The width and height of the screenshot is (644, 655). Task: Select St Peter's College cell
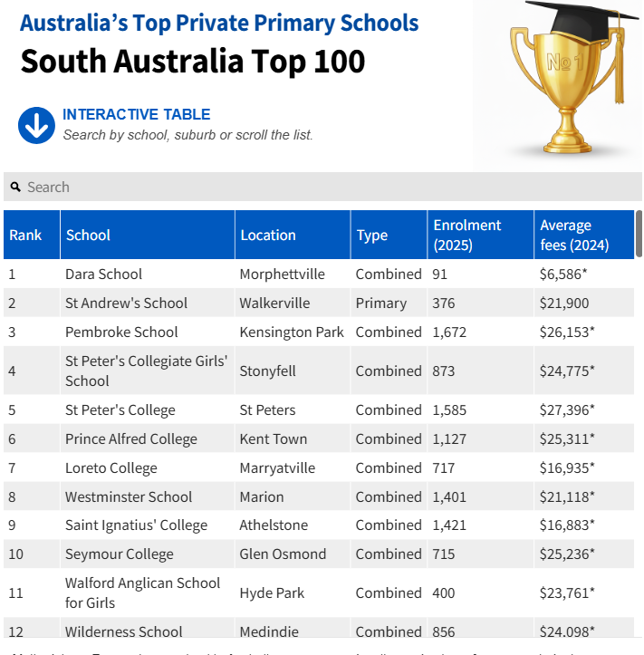tap(148, 409)
